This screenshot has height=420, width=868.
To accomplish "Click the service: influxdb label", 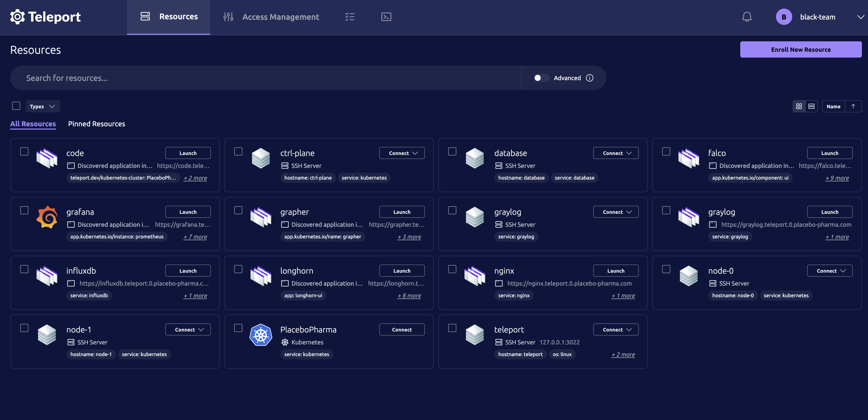I will [x=89, y=295].
